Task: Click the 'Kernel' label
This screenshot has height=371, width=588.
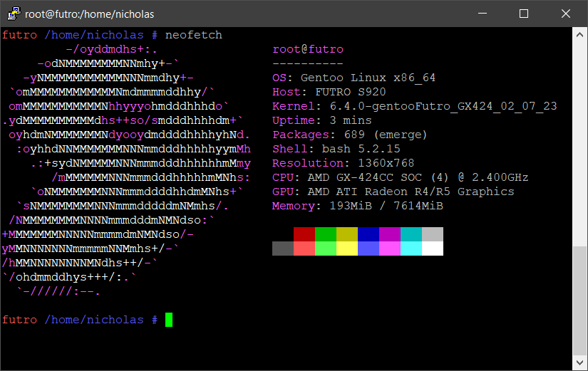Action: [x=294, y=106]
